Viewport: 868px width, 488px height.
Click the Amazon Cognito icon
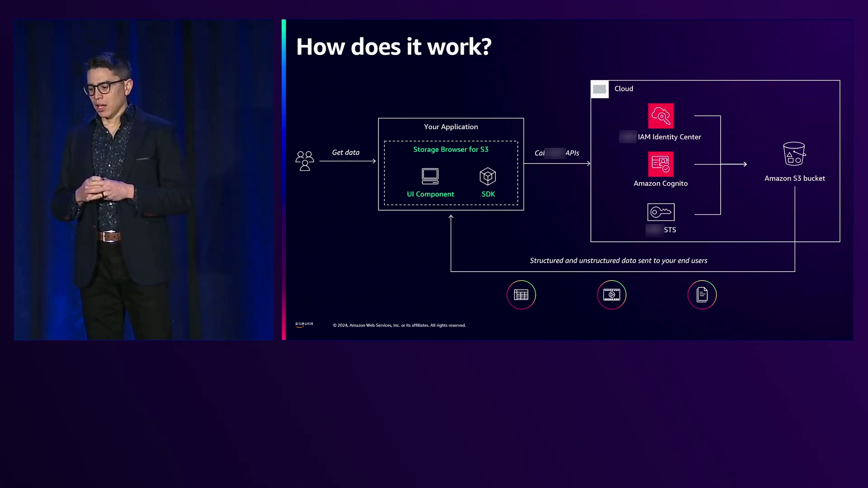pyautogui.click(x=661, y=164)
